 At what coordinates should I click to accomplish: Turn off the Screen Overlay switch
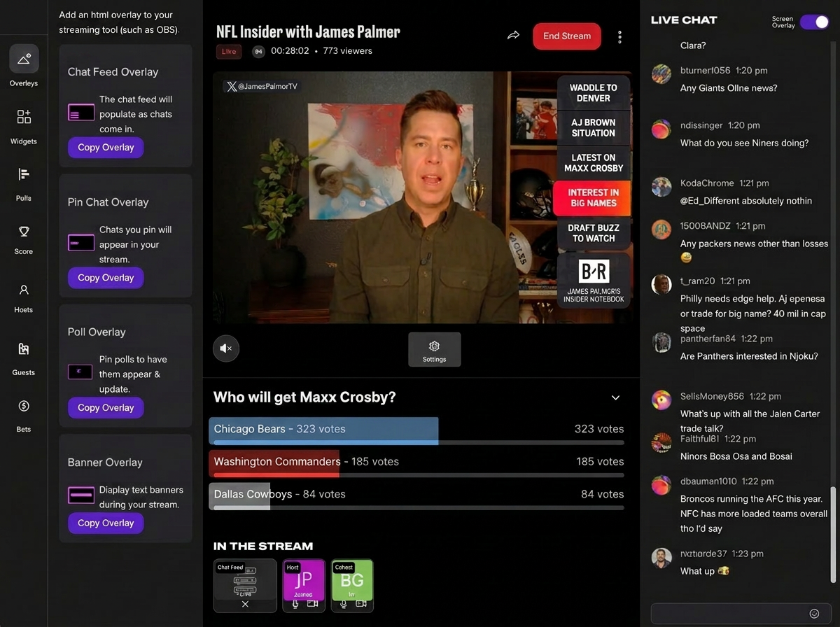tap(814, 22)
